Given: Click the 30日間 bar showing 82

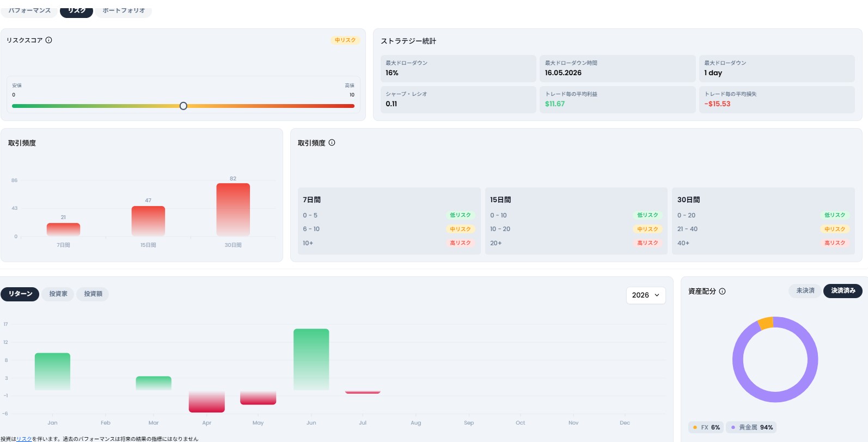Looking at the screenshot, I should point(233,209).
